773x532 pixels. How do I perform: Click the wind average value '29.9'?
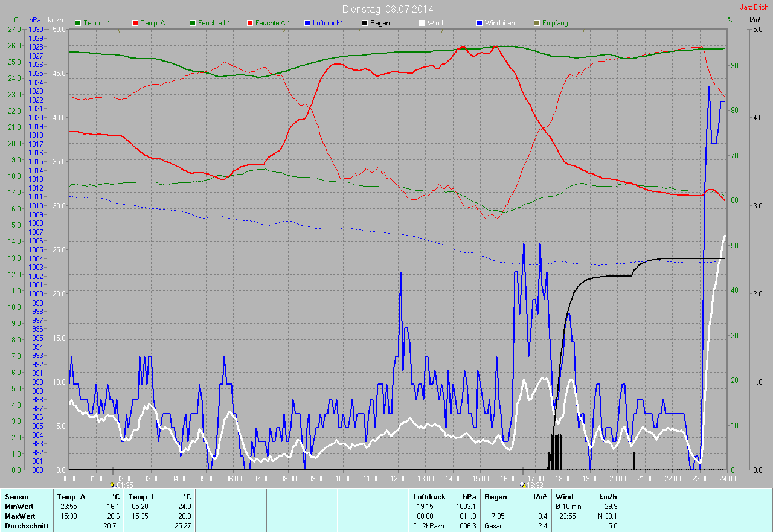(611, 507)
